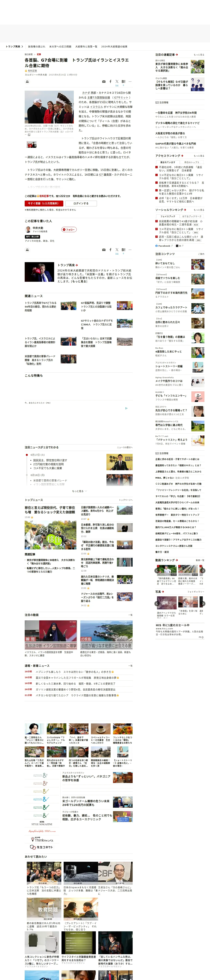Open 一覧 link beside 速報・新着ニュース
The image size is (210, 980).
click(x=130, y=666)
